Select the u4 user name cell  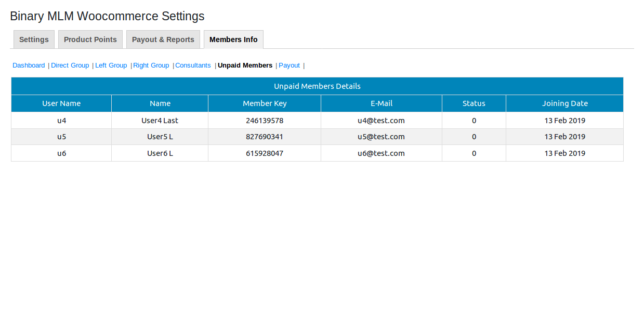[61, 121]
